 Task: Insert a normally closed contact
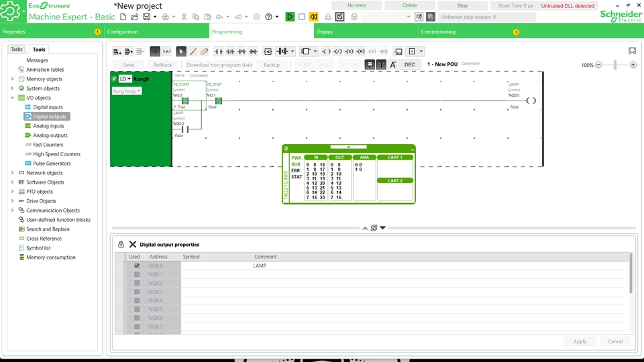(x=230, y=52)
